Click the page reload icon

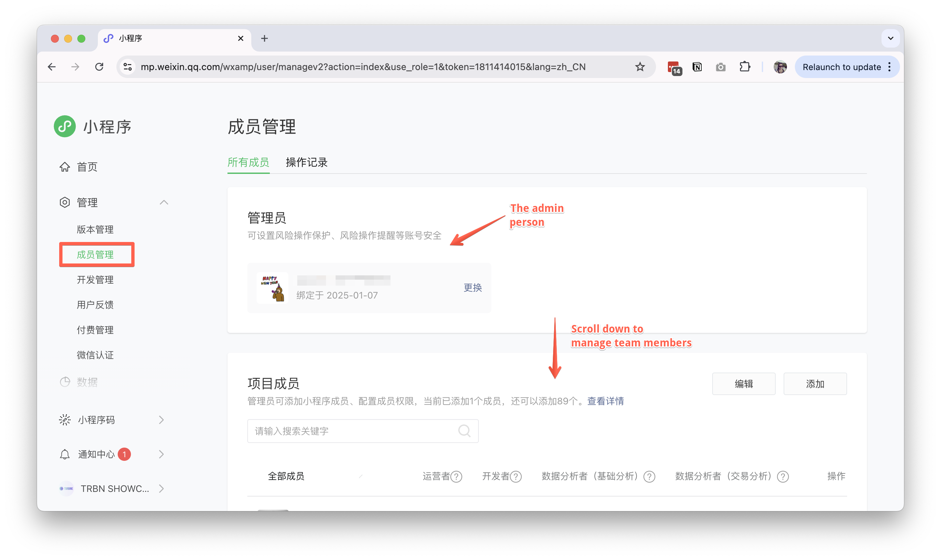coord(99,67)
